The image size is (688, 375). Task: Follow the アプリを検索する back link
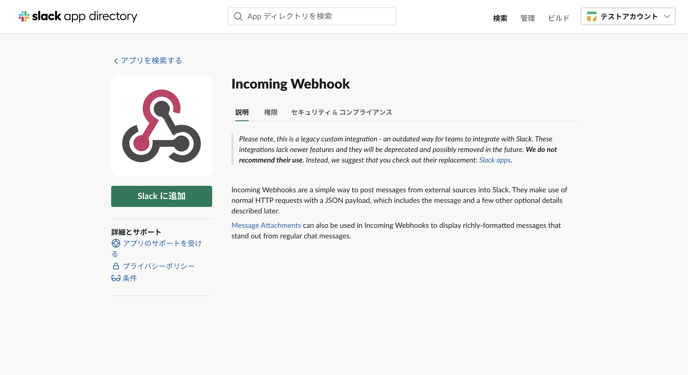[x=151, y=61]
